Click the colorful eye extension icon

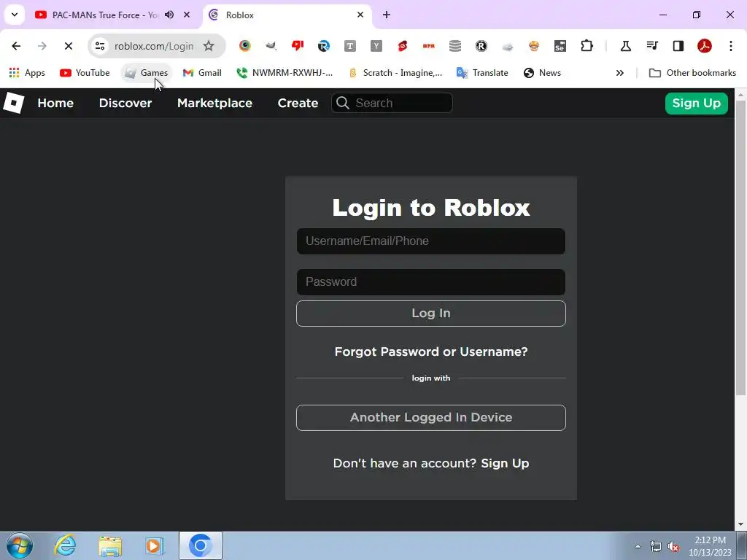click(x=245, y=46)
